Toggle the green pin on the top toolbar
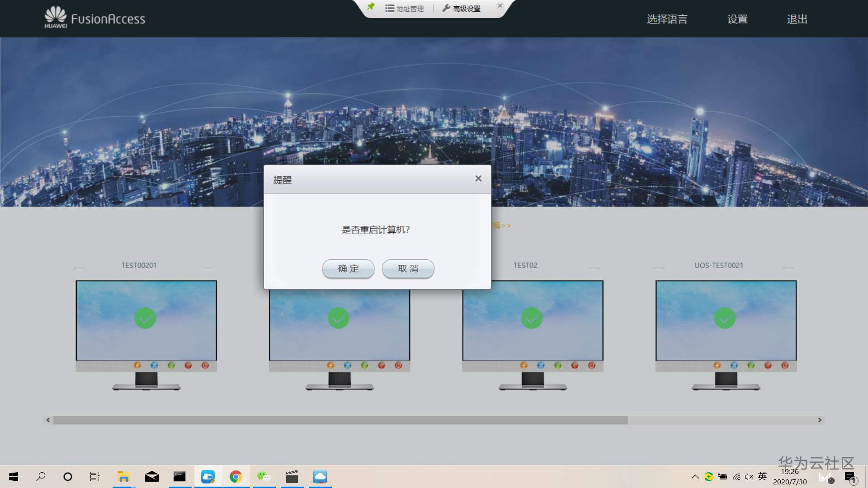The image size is (868, 488). [x=371, y=7]
